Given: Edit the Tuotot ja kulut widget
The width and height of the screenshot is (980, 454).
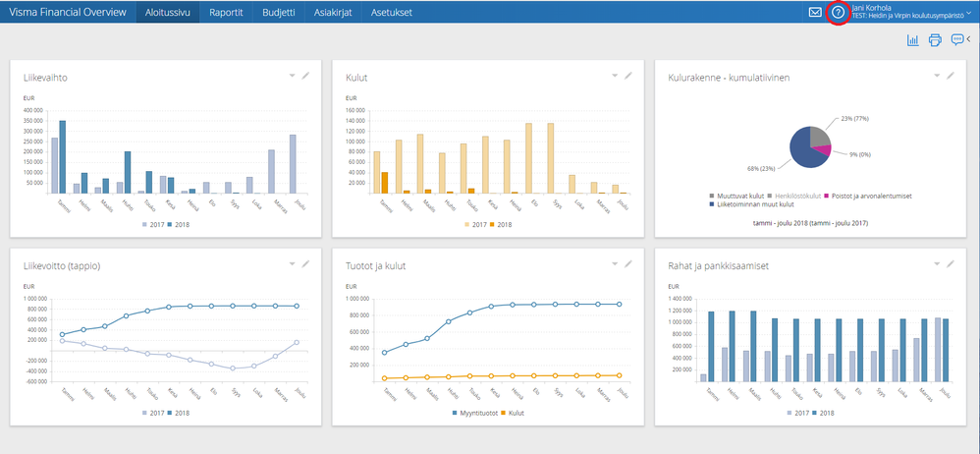Looking at the screenshot, I should click(627, 263).
